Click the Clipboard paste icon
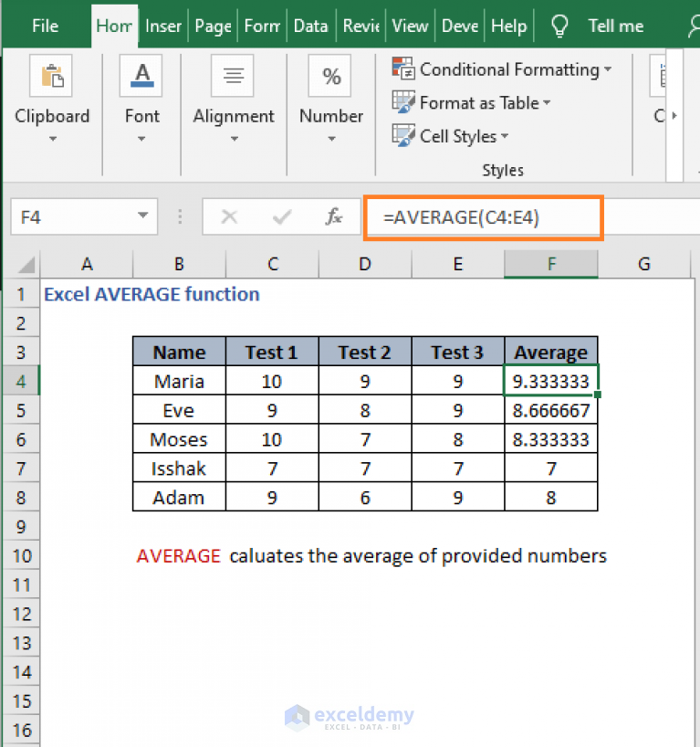 point(51,76)
